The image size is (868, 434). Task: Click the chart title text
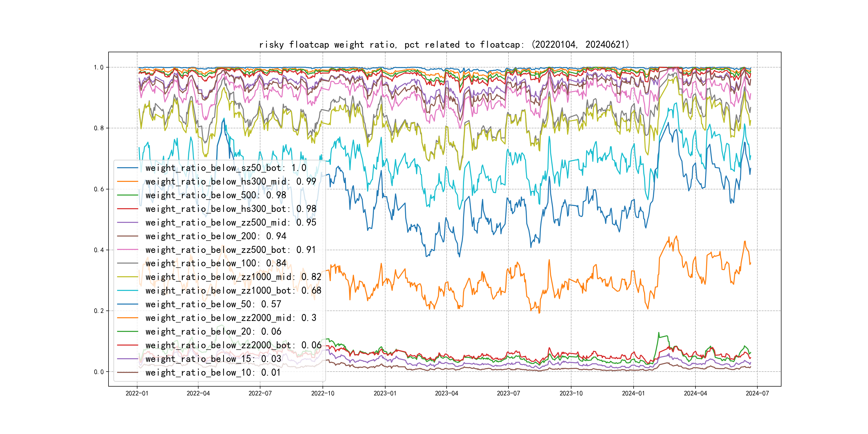tap(444, 44)
